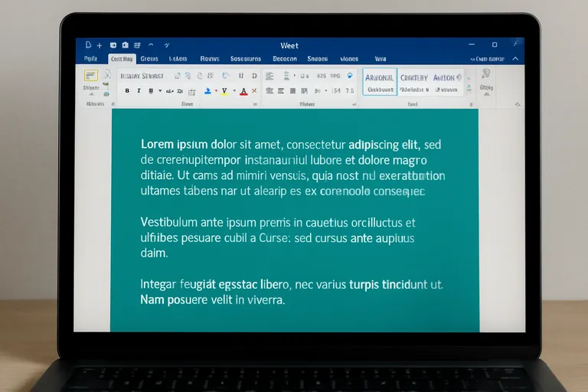This screenshot has height=392, width=588.
Task: Click the new document icon in title bar
Action: click(x=89, y=45)
